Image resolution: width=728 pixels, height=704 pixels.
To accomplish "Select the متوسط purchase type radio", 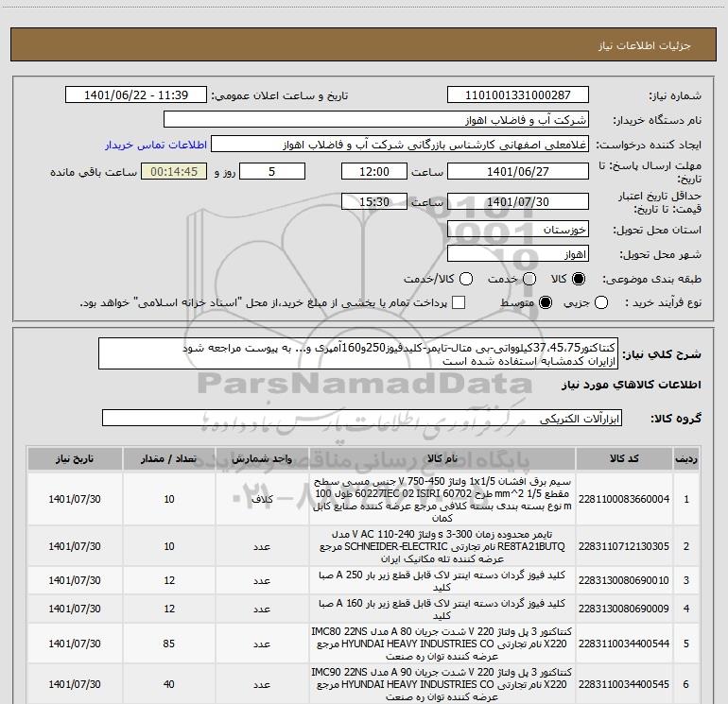I will click(546, 302).
